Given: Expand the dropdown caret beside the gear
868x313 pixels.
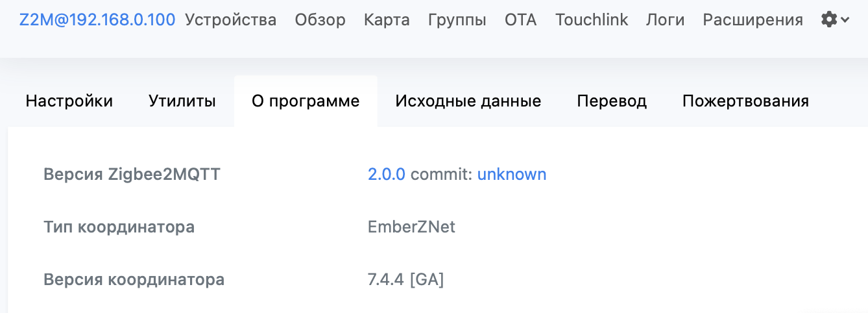Looking at the screenshot, I should pos(845,21).
